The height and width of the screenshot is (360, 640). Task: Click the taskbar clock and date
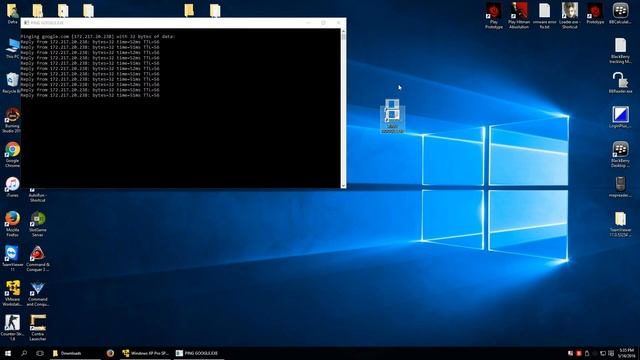[x=626, y=353]
